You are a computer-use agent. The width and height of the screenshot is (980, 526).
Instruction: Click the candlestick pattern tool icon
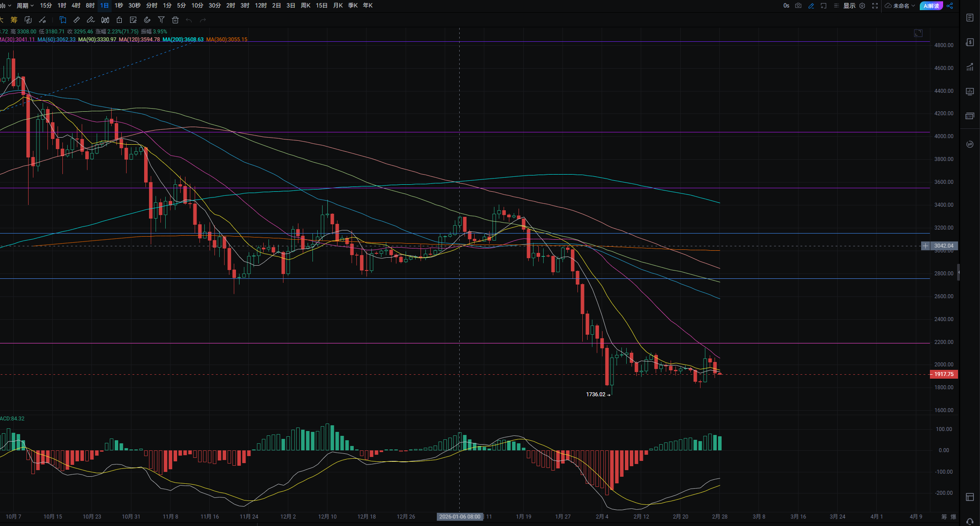point(105,20)
